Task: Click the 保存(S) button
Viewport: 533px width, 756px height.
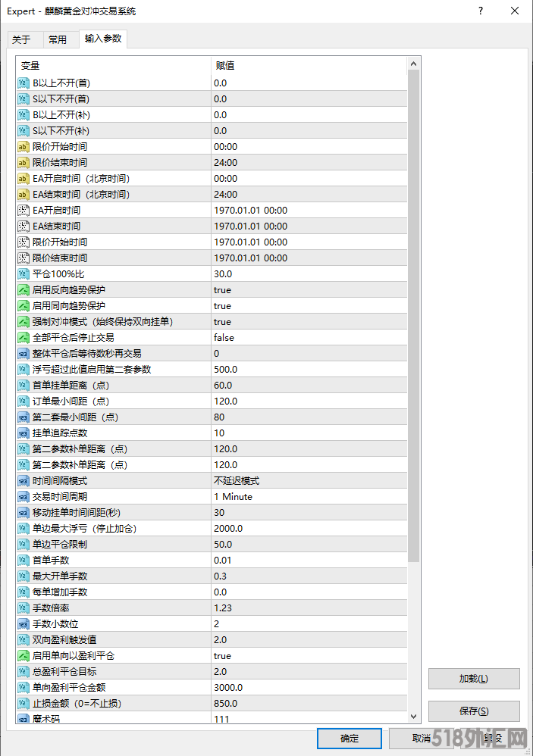Action: click(x=474, y=711)
